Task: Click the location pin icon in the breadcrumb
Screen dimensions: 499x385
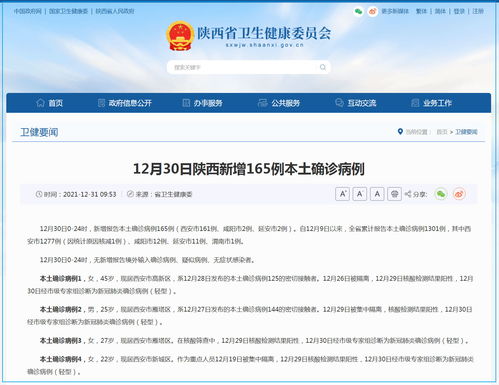Action: pyautogui.click(x=400, y=132)
